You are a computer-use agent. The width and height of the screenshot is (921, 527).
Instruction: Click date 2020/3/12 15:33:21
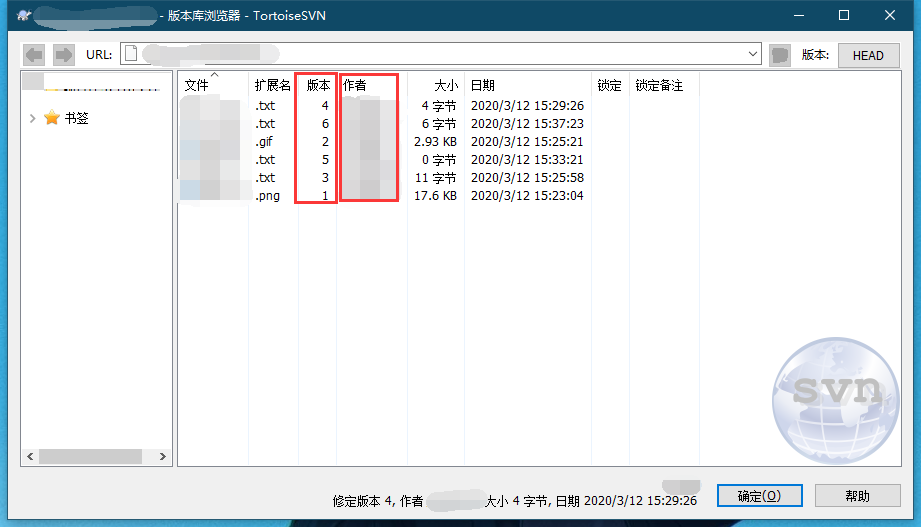point(527,160)
